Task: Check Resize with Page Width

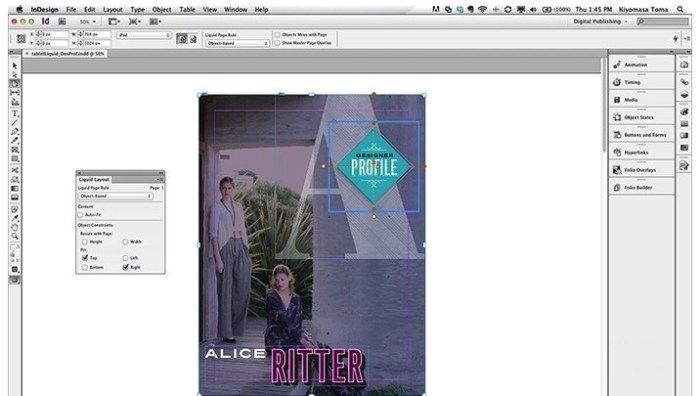Action: 125,242
